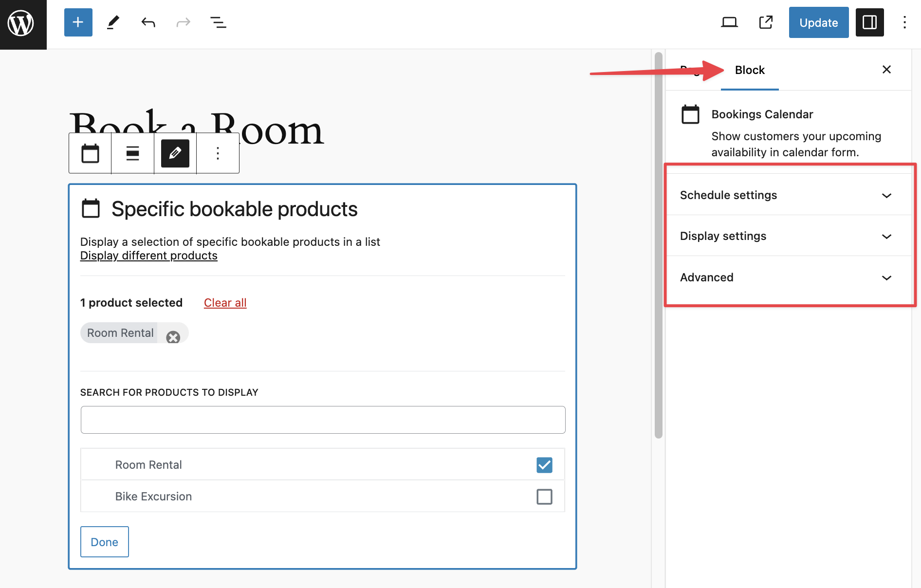Image resolution: width=921 pixels, height=588 pixels.
Task: Open the block's edit pencil tool
Action: click(x=175, y=153)
